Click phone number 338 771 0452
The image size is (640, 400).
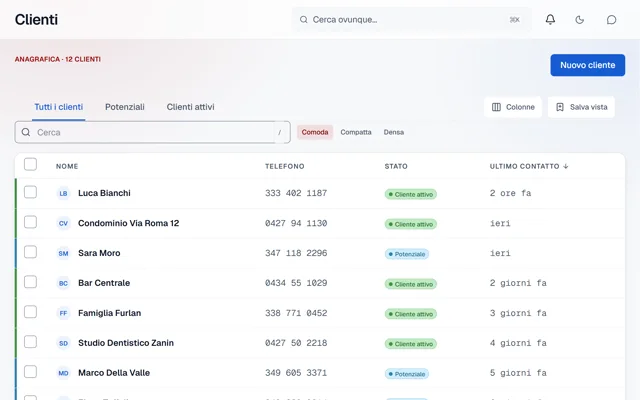point(296,313)
